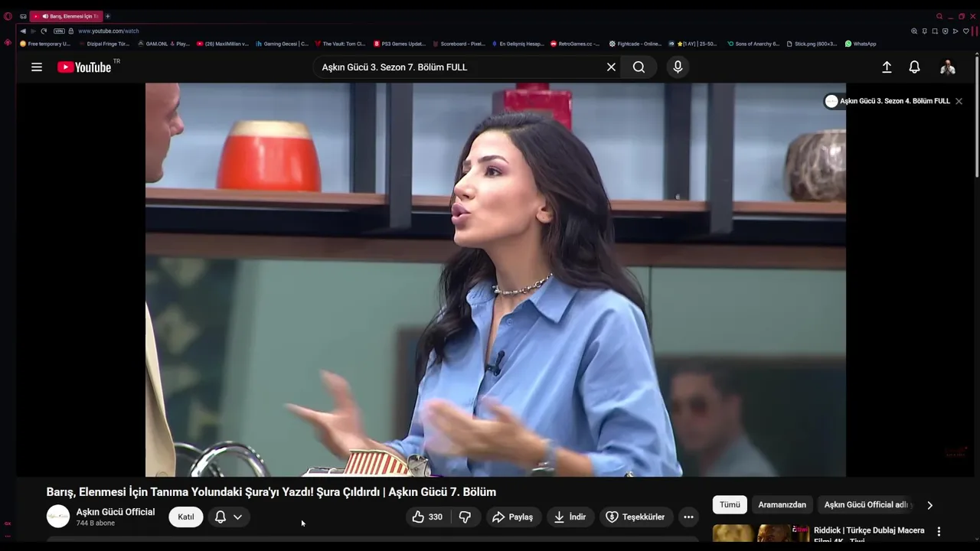Open the Riddick video thumbnail
The height and width of the screenshot is (551, 980).
[x=761, y=533]
